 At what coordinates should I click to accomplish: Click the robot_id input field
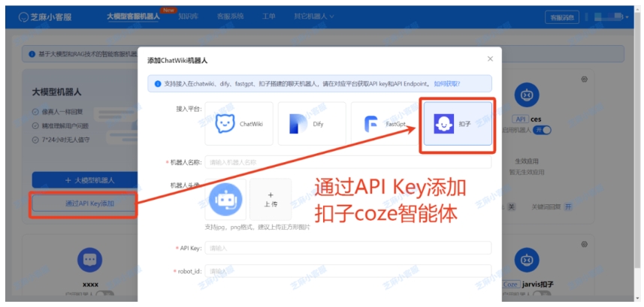point(348,271)
